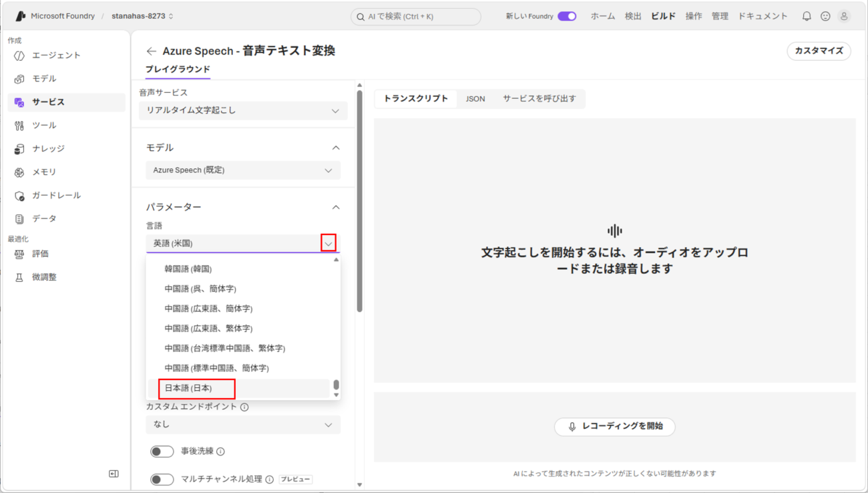Screen dimensions: 868x493
Task: Collapse the sidebar with the panel icon
Action: click(114, 474)
